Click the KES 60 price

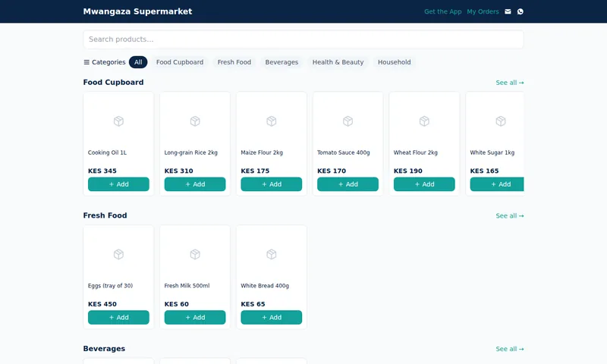point(177,304)
